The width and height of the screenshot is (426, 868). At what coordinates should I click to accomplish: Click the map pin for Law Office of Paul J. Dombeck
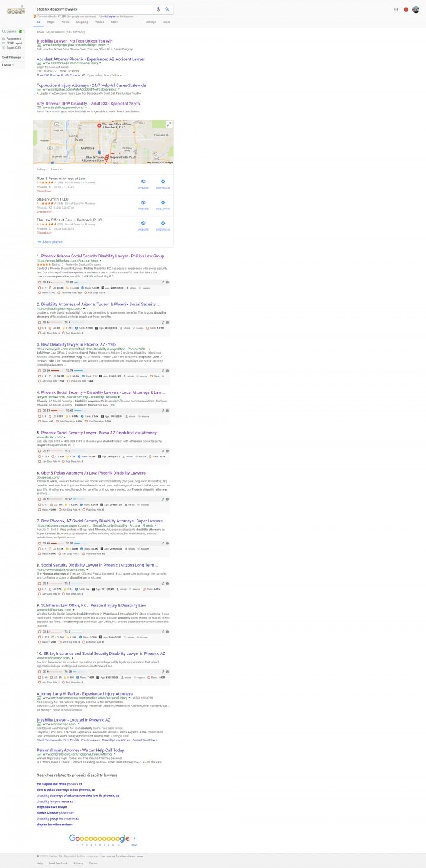(98, 126)
